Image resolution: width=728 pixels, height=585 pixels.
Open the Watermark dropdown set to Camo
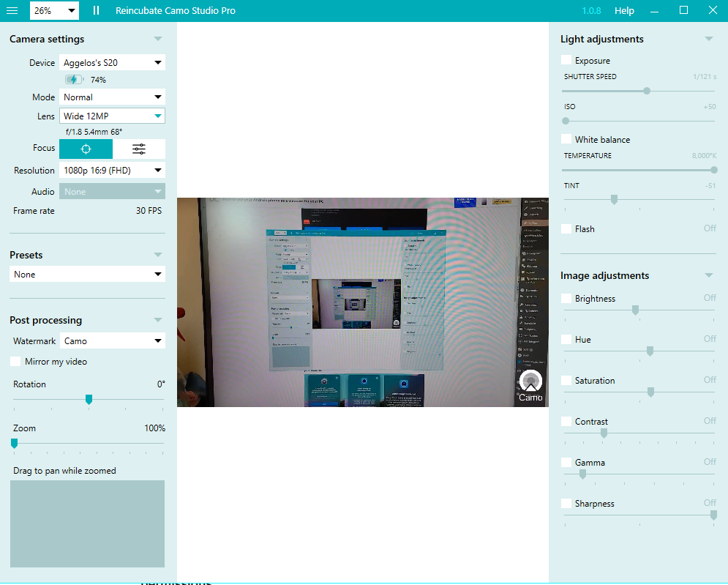click(113, 341)
